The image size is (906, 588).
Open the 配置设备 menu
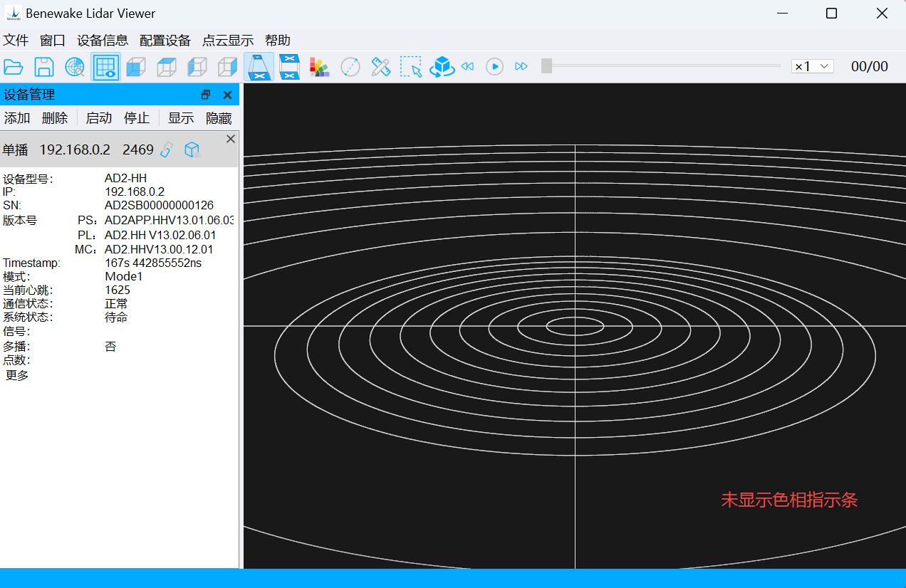tap(165, 41)
